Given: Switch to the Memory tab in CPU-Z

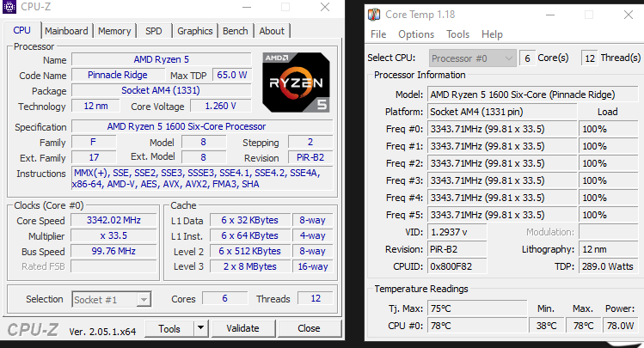Looking at the screenshot, I should click(x=114, y=31).
